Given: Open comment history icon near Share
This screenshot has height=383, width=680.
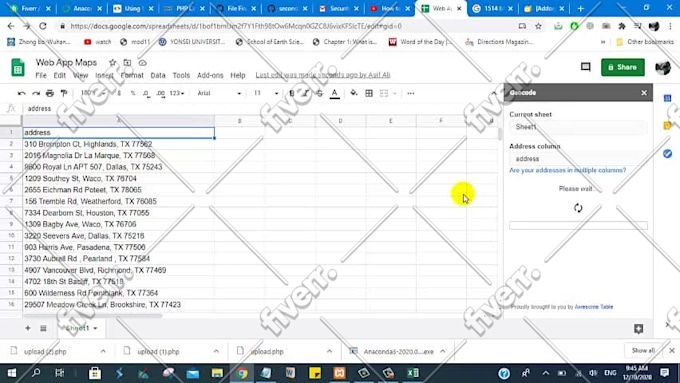Looking at the screenshot, I should (585, 67).
